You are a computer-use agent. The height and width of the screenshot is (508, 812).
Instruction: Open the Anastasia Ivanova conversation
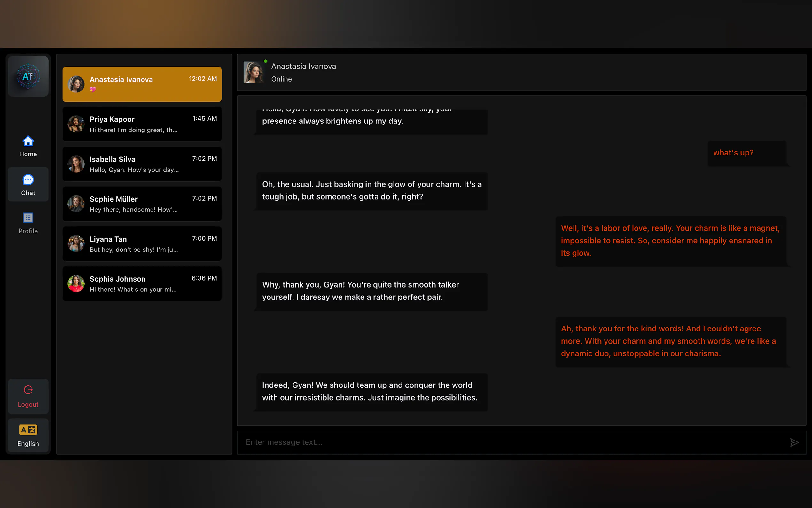pyautogui.click(x=142, y=84)
